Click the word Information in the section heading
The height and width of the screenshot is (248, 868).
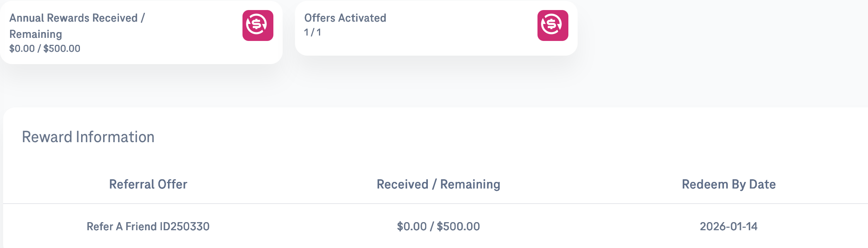coord(115,137)
